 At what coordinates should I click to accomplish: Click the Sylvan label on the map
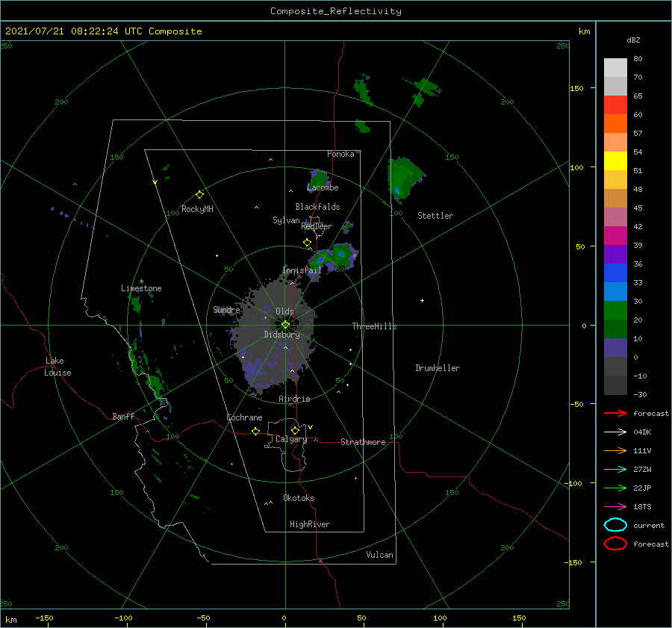coord(286,220)
